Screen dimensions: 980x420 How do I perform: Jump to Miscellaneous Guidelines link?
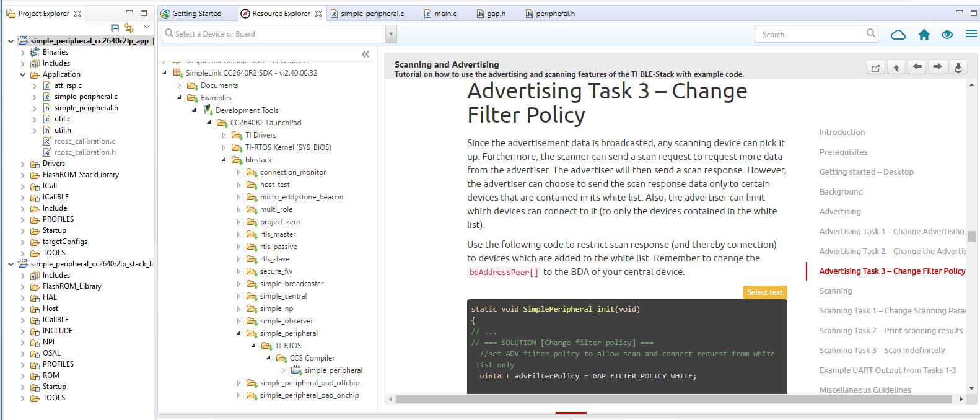click(x=865, y=390)
